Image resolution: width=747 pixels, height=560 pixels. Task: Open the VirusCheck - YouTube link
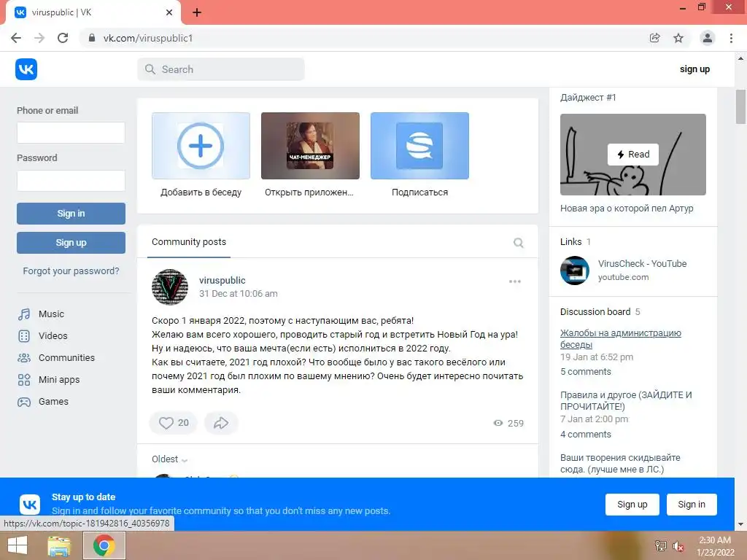642,264
